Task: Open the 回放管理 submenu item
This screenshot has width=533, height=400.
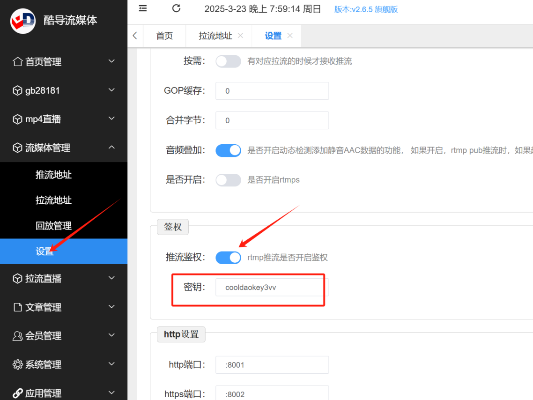Action: point(64,226)
